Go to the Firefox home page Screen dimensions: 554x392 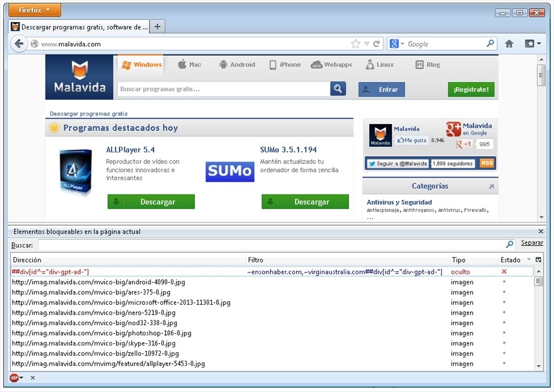tap(509, 44)
